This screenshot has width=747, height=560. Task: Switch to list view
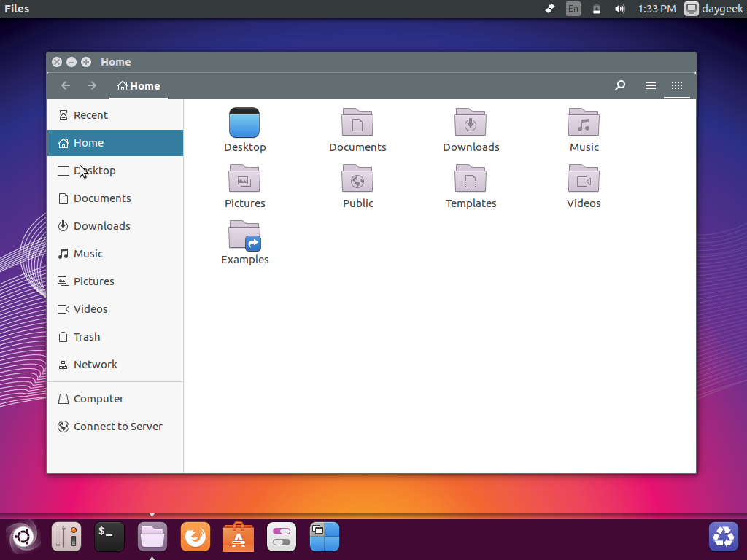(651, 85)
